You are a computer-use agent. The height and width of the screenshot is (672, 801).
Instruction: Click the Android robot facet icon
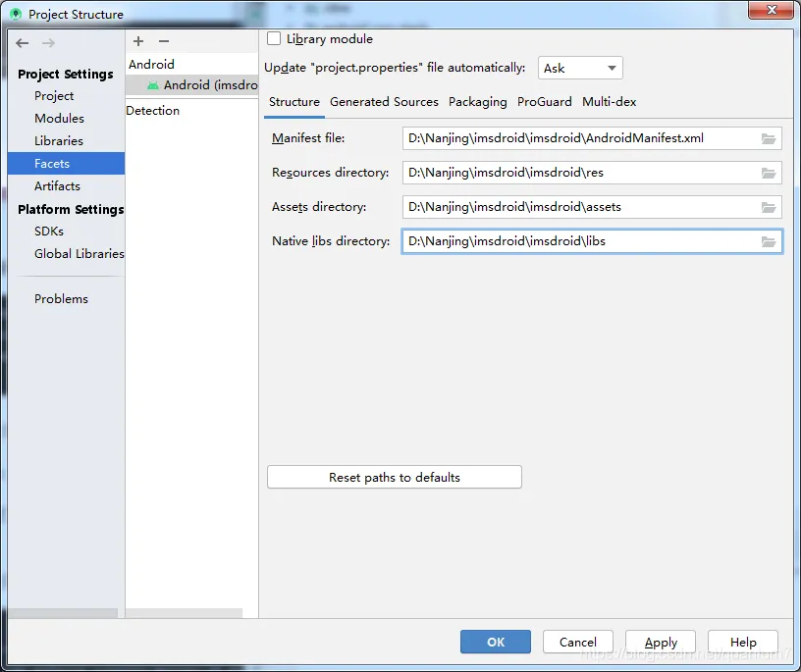[x=153, y=85]
